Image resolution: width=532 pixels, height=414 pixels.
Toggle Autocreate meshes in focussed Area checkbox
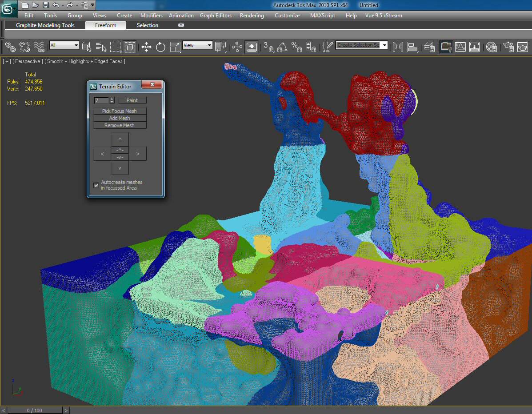click(x=96, y=185)
